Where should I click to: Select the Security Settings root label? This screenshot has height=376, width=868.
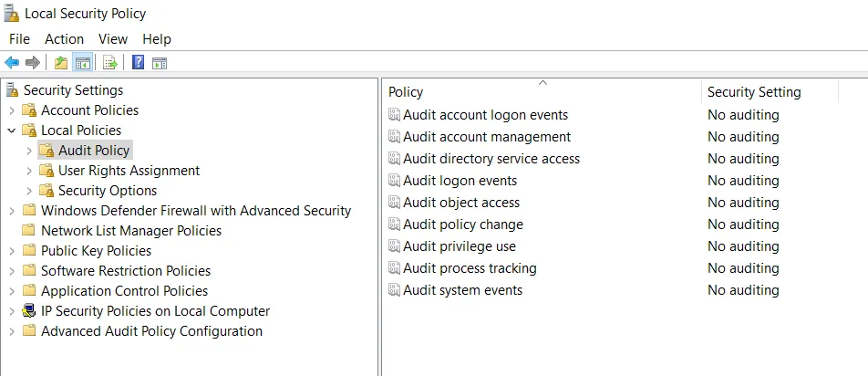tap(73, 89)
